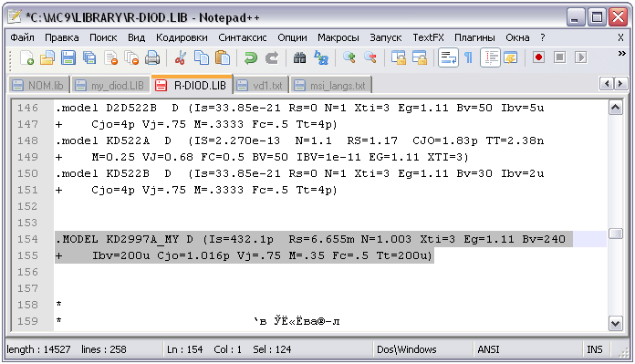Click the Dos\Windows status field
The height and width of the screenshot is (364, 635).
click(x=407, y=349)
